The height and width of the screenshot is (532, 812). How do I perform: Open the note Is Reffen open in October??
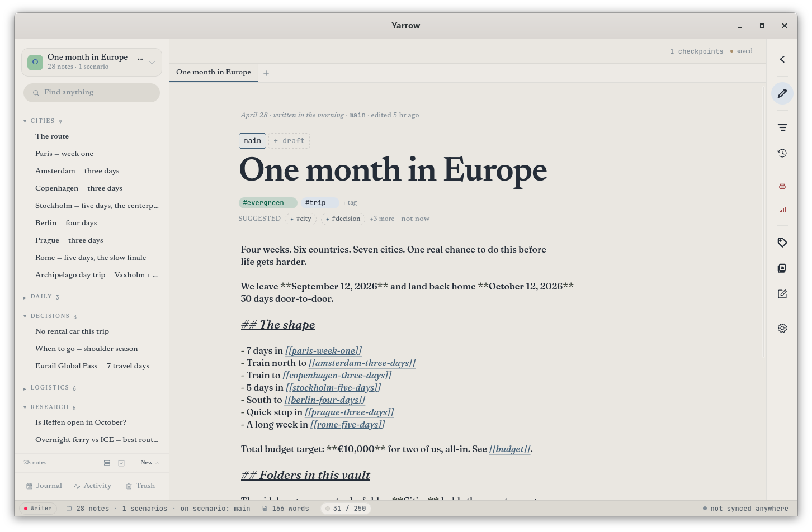(81, 422)
